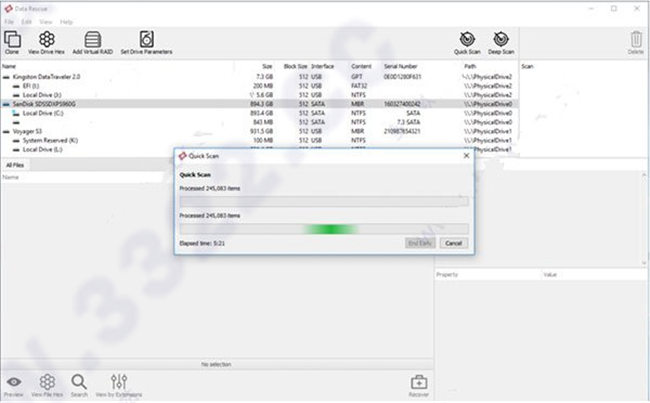
Task: Click the Property column header
Action: coord(447,274)
